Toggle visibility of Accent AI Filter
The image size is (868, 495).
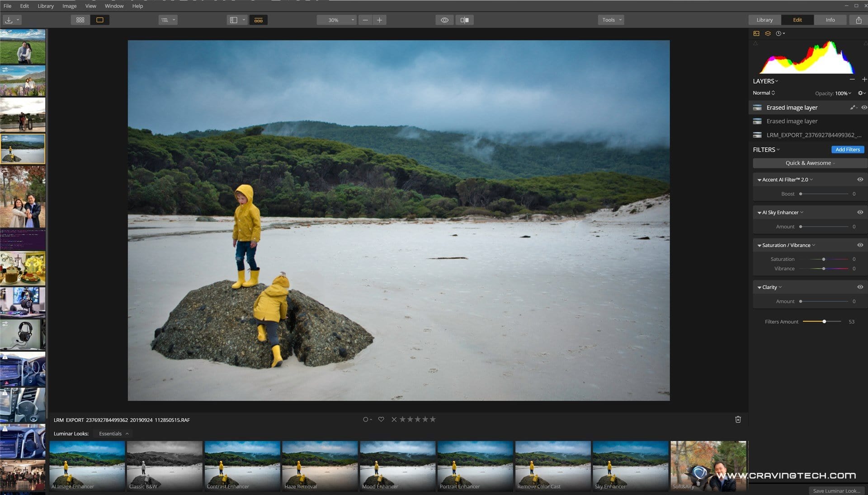point(860,180)
